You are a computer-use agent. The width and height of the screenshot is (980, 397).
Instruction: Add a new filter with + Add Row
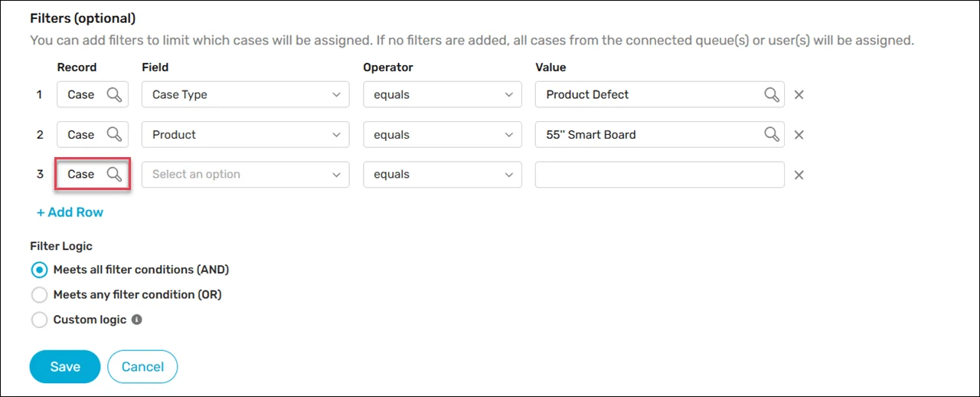pyautogui.click(x=70, y=212)
